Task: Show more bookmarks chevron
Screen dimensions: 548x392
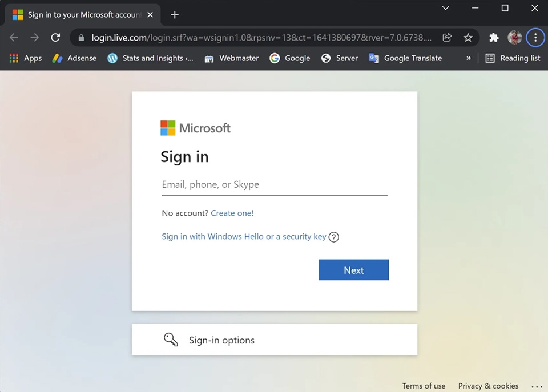Action: point(468,58)
